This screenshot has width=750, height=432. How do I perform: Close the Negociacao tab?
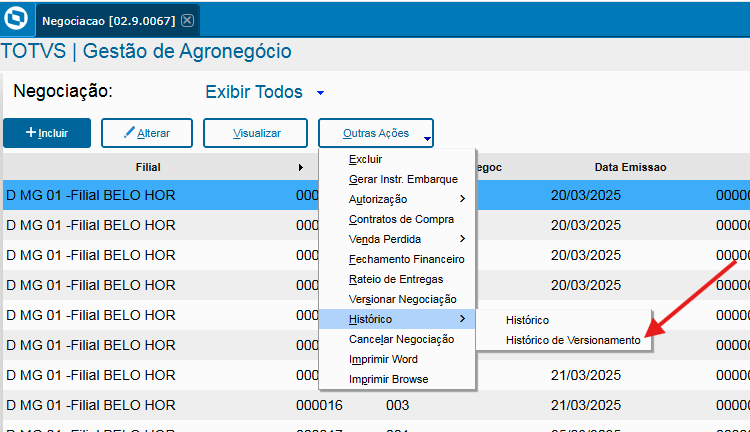click(x=188, y=21)
